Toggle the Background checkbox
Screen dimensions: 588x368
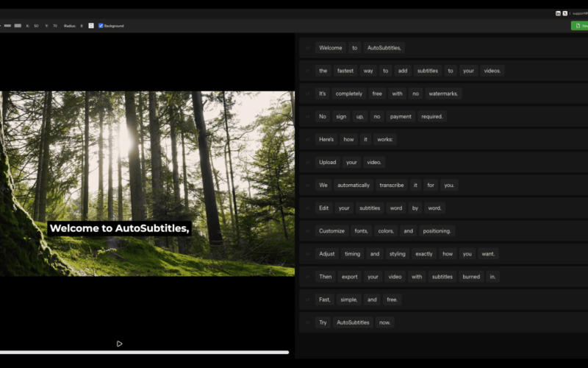tap(101, 26)
